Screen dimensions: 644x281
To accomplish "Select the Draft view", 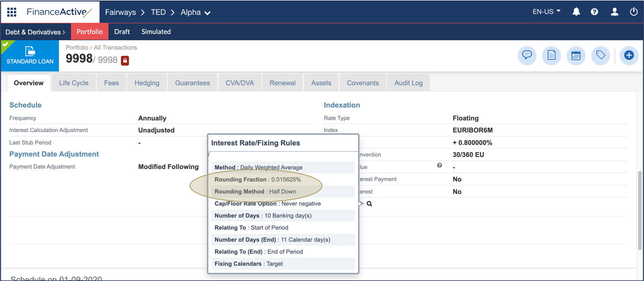I will click(122, 32).
